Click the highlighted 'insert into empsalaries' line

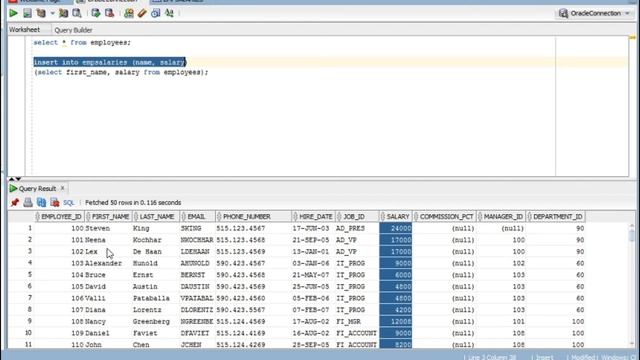tap(110, 62)
